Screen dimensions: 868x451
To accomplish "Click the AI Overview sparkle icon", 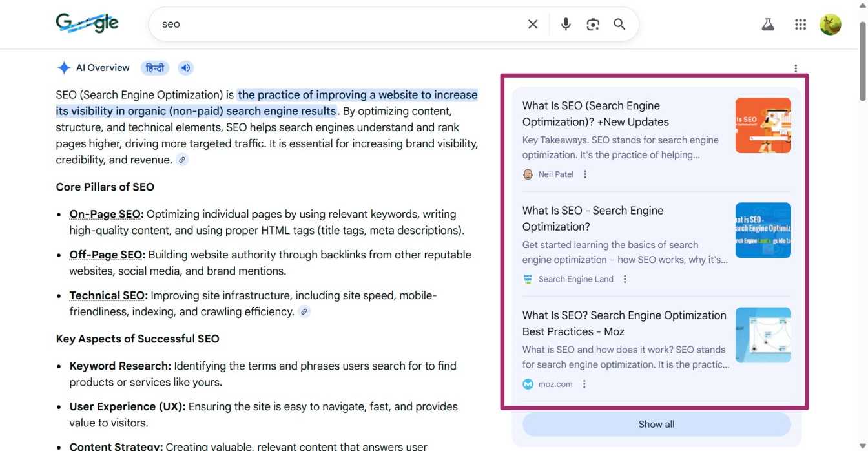I will (x=63, y=67).
